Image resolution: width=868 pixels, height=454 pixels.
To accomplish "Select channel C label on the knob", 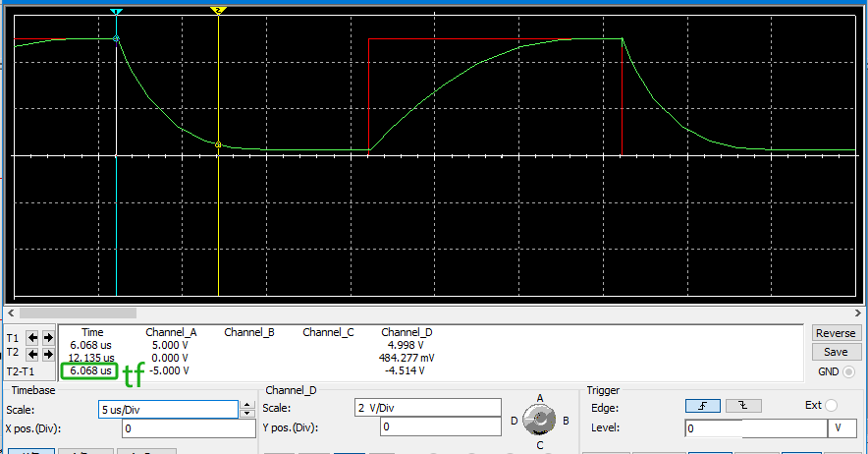I will [540, 444].
